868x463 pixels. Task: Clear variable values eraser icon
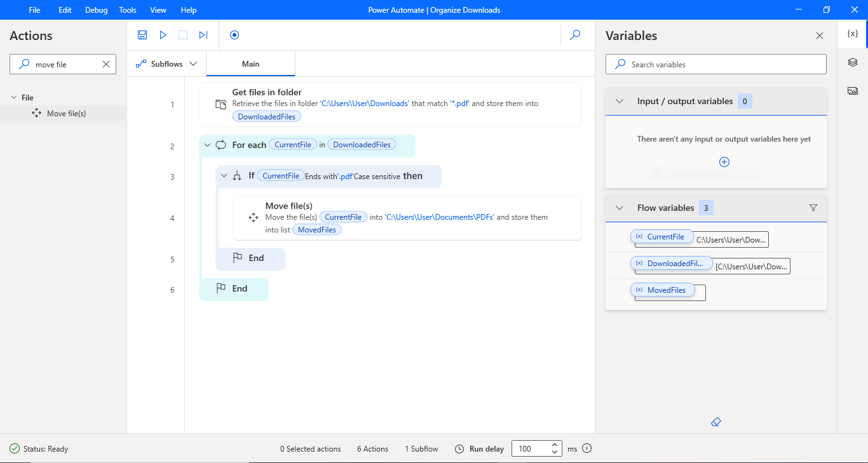point(716,422)
